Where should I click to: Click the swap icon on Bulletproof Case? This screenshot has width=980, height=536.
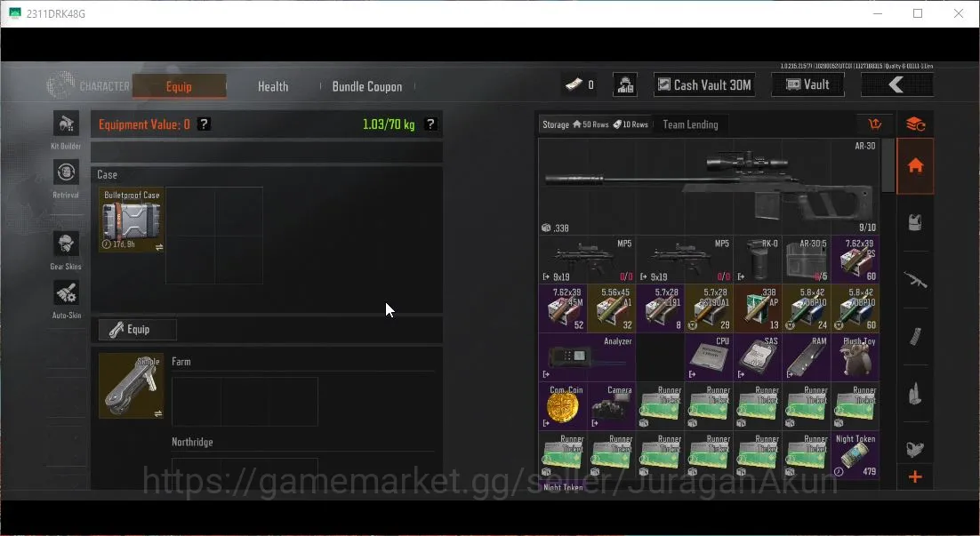[159, 247]
